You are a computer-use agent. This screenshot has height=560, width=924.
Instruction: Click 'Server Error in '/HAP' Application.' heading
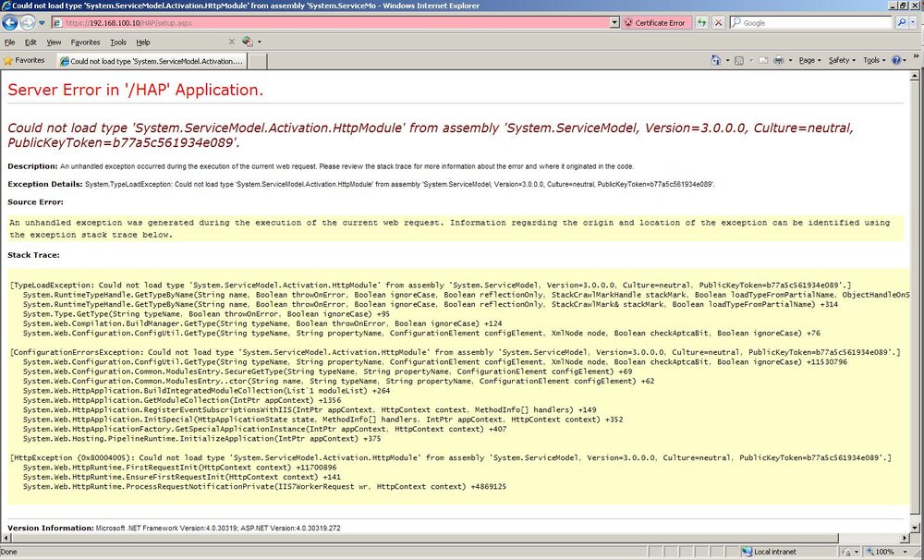click(136, 90)
